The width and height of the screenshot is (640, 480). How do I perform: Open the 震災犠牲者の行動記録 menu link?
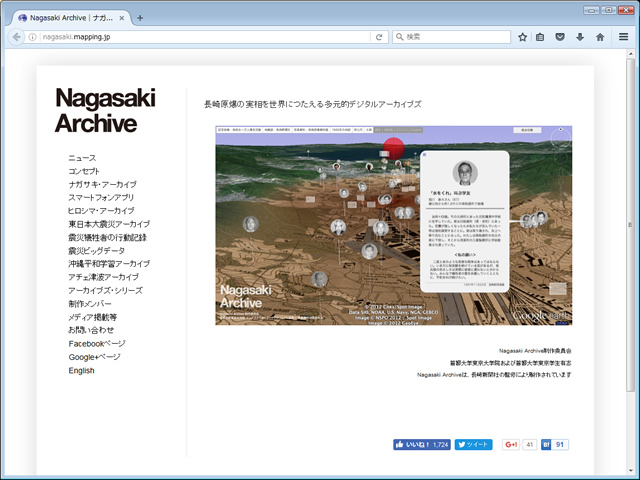[x=107, y=238]
